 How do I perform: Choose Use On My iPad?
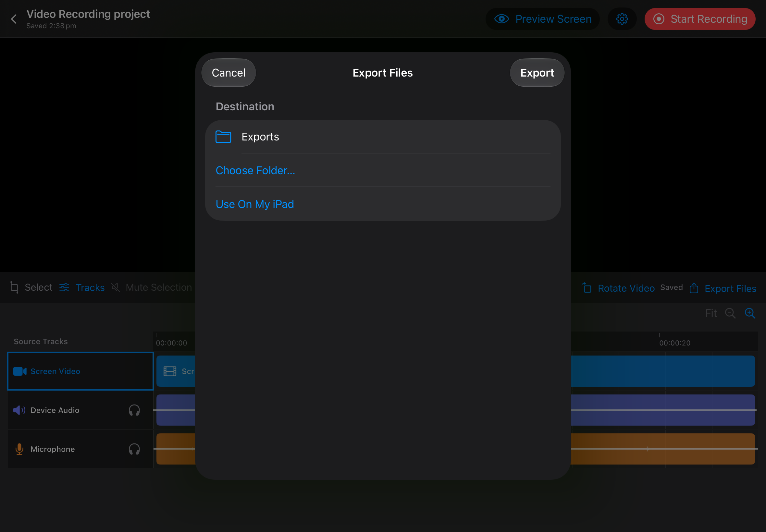(255, 204)
